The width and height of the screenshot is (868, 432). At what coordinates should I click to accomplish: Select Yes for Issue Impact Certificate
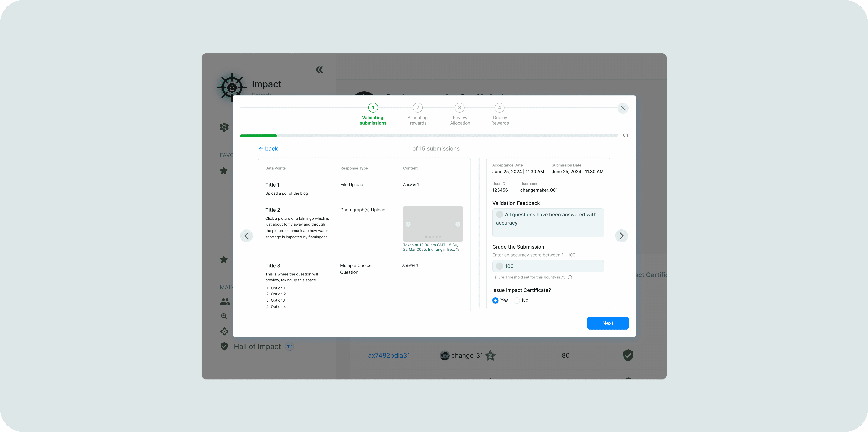[x=495, y=301]
